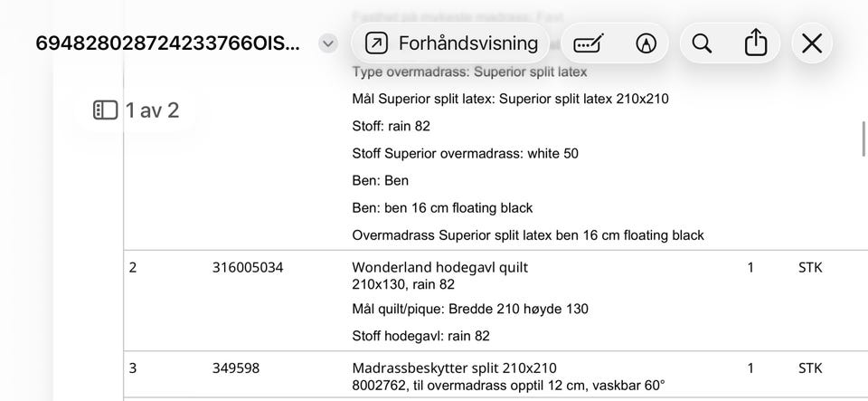Click the 'Stoff hodegavl: rain 82' line
868x401 pixels.
420,336
